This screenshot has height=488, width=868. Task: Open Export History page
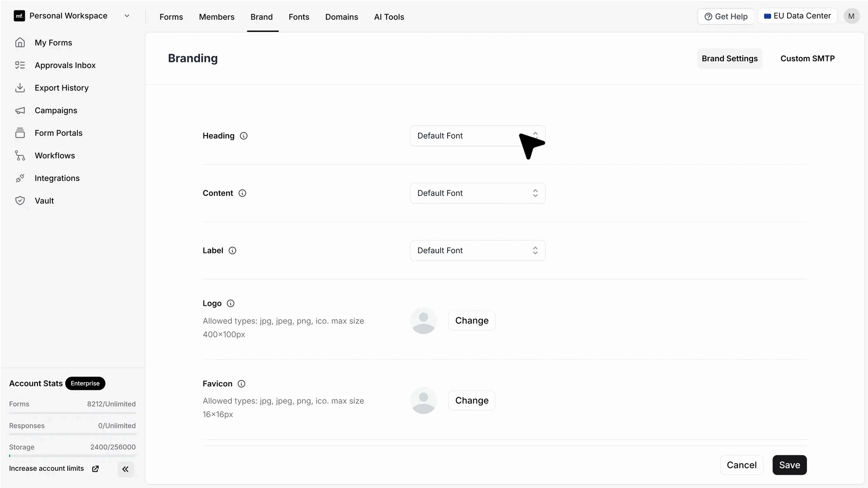point(61,88)
